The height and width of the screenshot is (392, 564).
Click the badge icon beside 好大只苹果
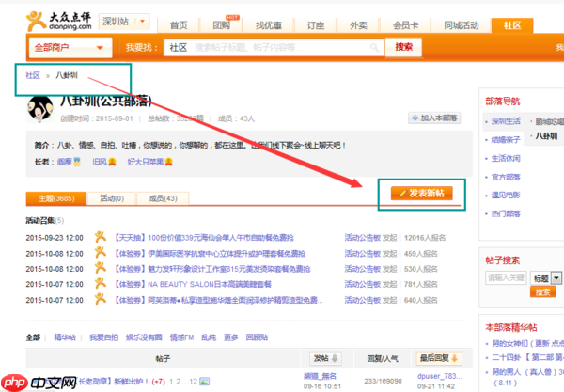click(168, 162)
